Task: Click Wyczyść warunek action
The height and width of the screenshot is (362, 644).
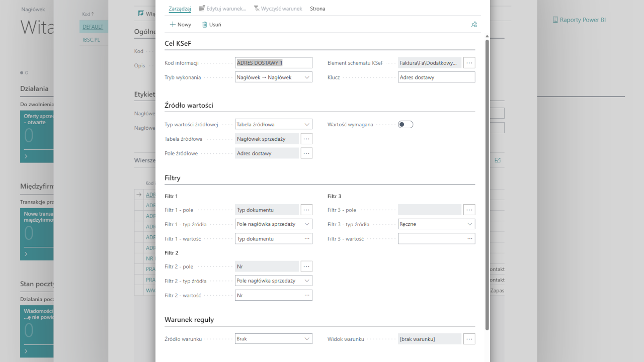Action: pos(278,9)
